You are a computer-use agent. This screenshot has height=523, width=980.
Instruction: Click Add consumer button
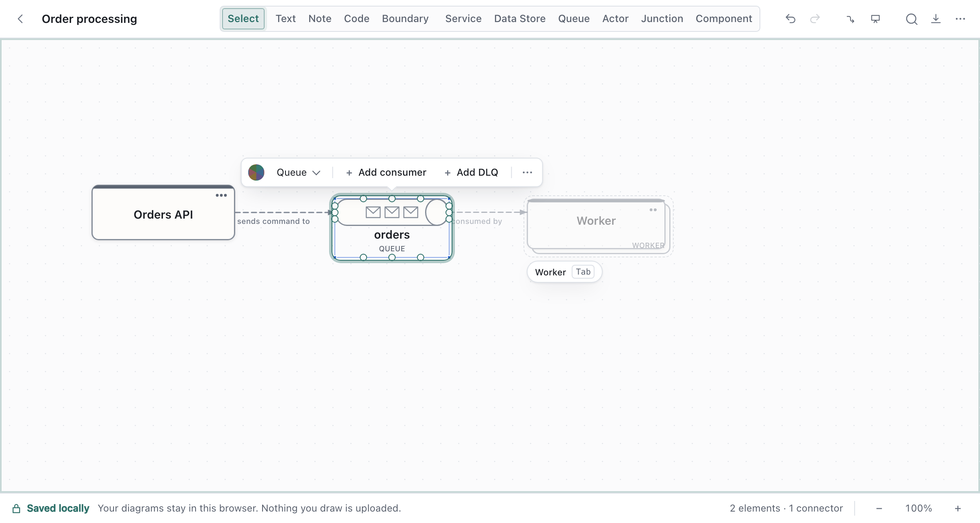pos(386,172)
